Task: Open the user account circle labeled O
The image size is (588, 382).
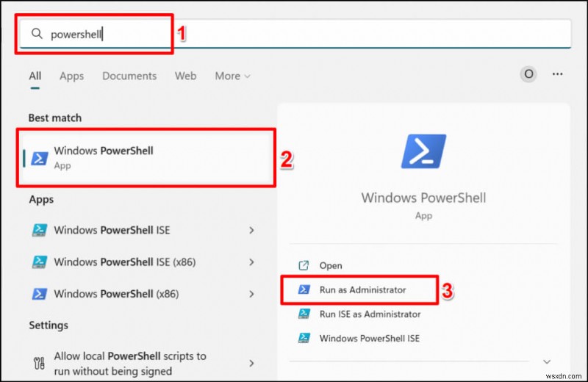Action: point(528,74)
